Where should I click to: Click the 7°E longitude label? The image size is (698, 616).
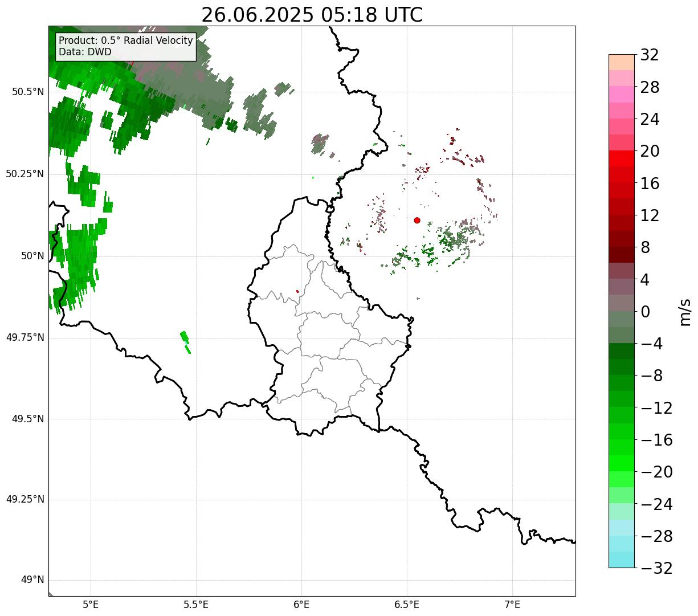coord(512,605)
